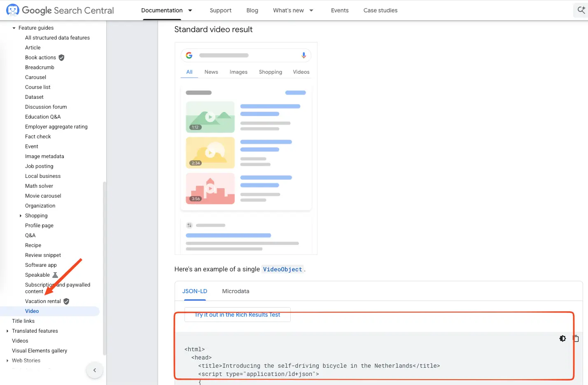The image size is (588, 385).
Task: Open the Support menu item
Action: tap(221, 10)
